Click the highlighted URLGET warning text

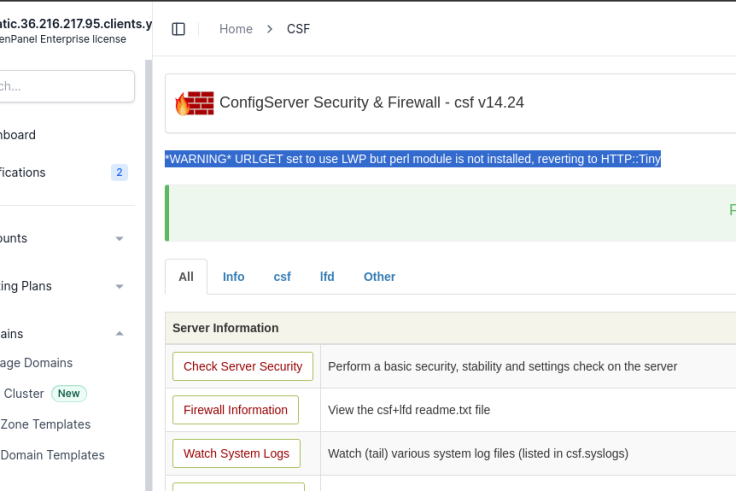point(413,159)
